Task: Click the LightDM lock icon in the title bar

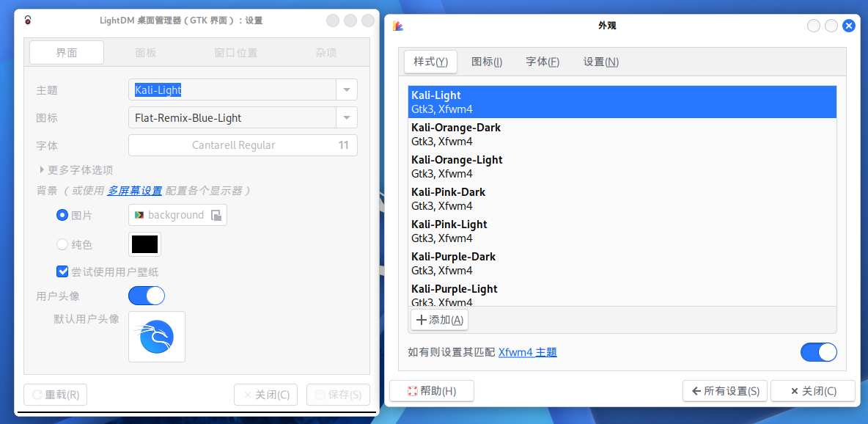Action: coord(28,21)
